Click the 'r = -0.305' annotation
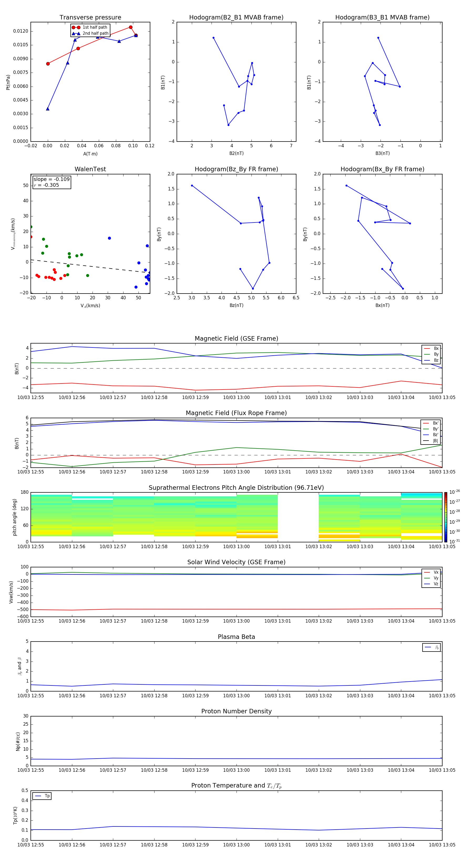This screenshot has width=473, height=868. tap(47, 185)
